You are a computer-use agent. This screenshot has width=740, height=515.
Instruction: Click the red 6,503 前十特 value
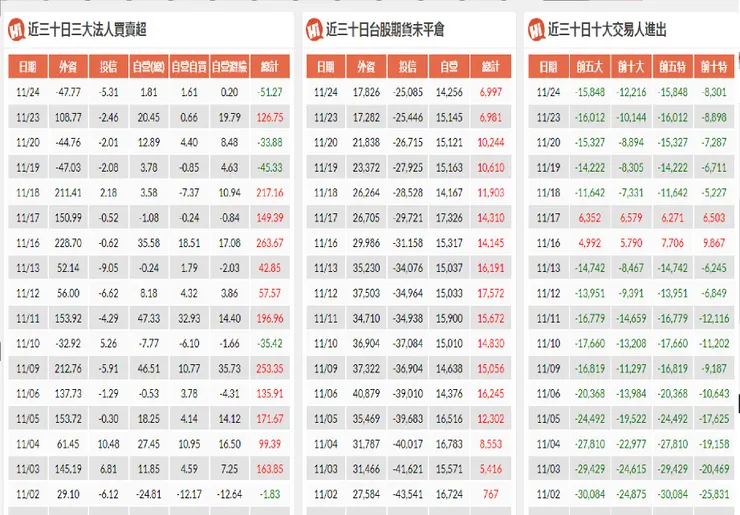pyautogui.click(x=714, y=218)
